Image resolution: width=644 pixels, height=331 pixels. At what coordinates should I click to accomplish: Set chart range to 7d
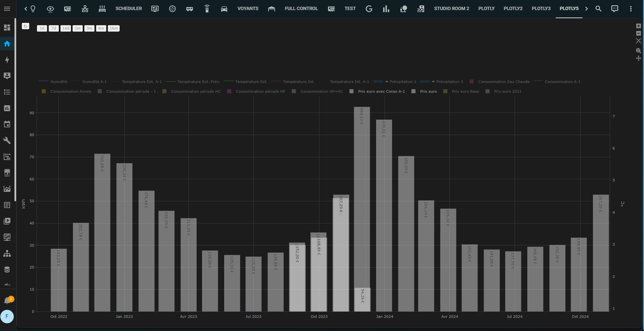coord(54,28)
